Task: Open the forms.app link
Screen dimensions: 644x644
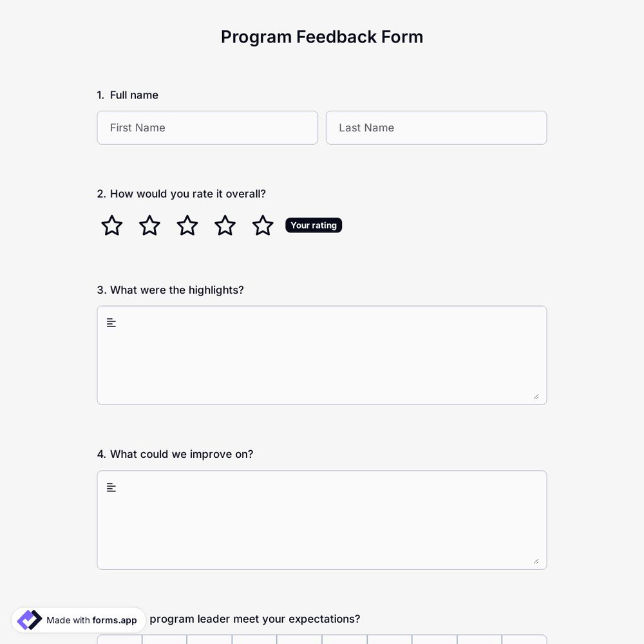Action: point(115,620)
